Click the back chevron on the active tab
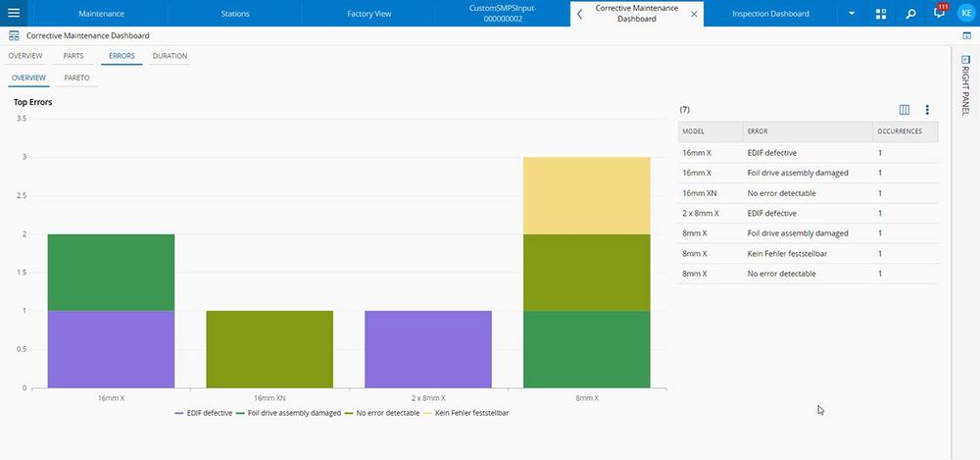The height and width of the screenshot is (460, 980). [580, 14]
